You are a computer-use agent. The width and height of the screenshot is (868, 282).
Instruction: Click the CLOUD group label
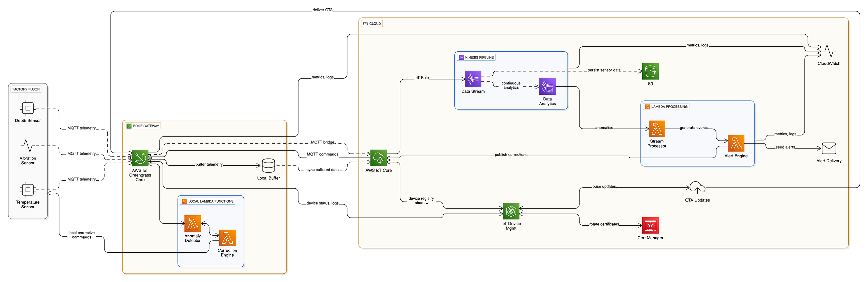(372, 24)
